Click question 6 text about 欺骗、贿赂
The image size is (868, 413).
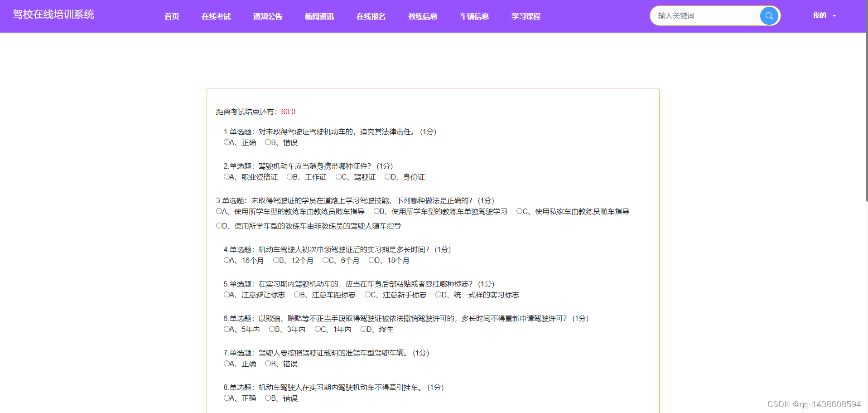(406, 319)
